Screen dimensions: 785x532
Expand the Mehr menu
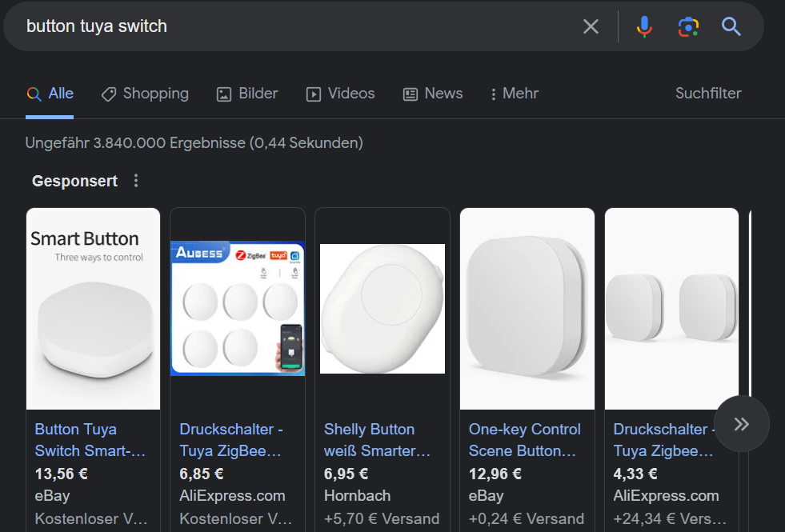point(515,94)
